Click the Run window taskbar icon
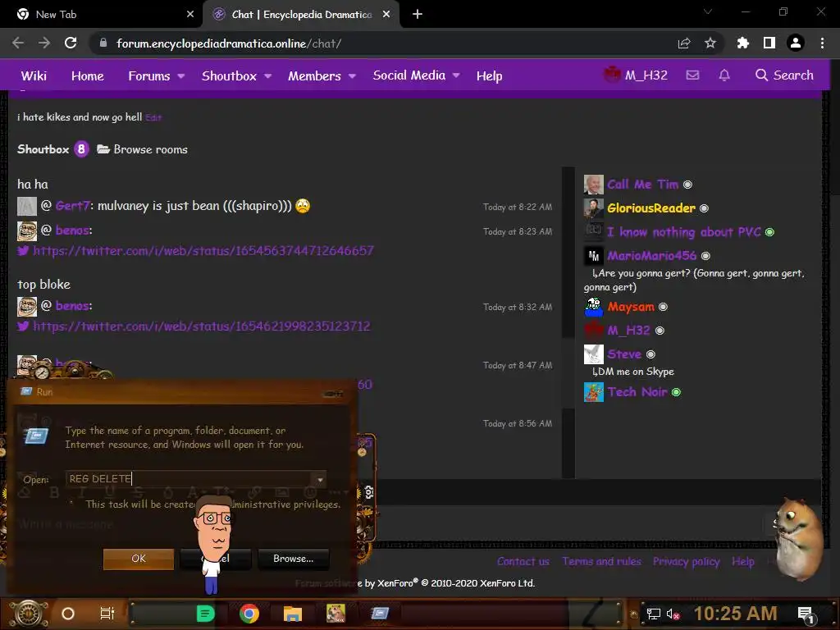The width and height of the screenshot is (840, 630). click(x=379, y=613)
